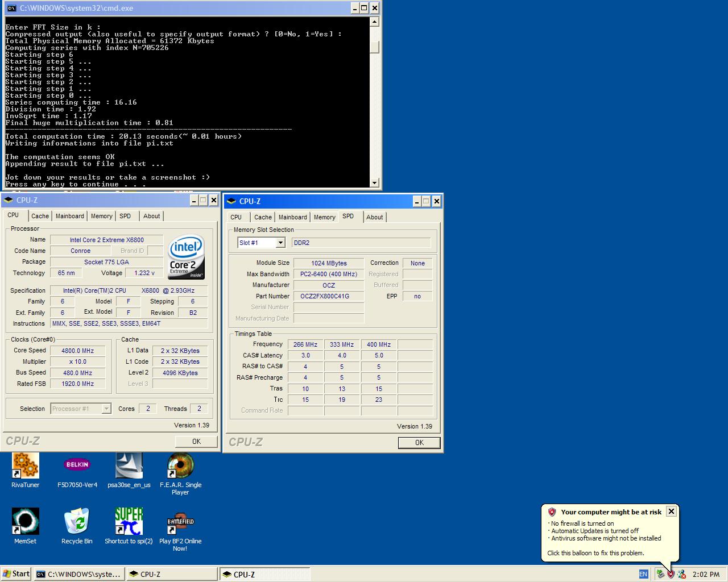Click cmd window scrollbar down arrow
The image size is (728, 582).
(x=374, y=182)
